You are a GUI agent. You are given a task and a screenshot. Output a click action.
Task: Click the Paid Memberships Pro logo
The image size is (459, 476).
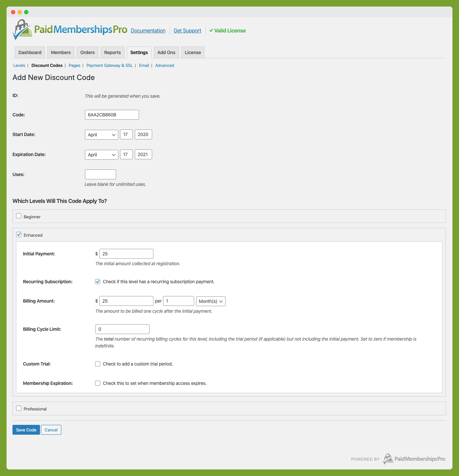[x=70, y=30]
